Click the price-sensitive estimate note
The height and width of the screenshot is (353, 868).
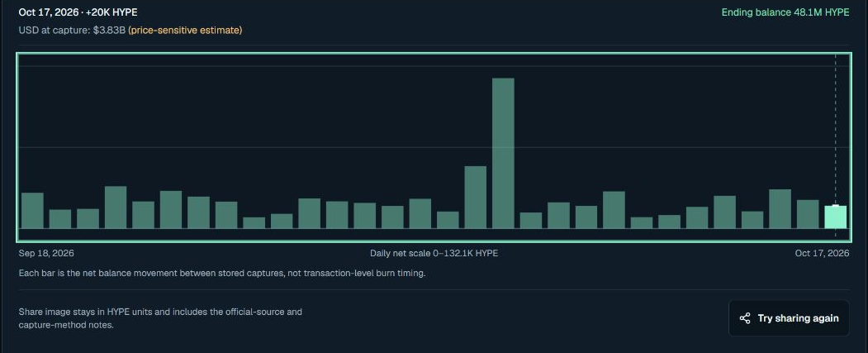pos(185,30)
